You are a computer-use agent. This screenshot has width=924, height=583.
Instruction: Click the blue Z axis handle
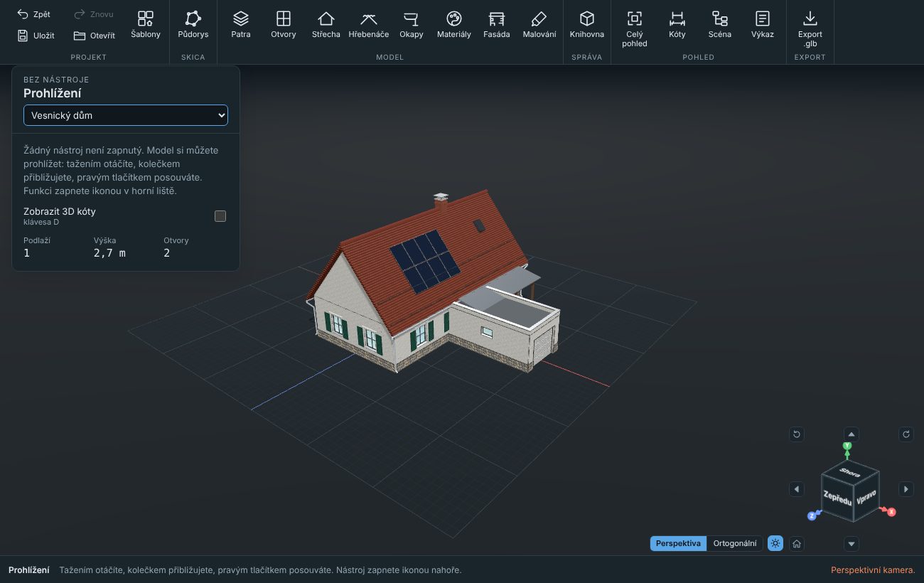pos(812,515)
